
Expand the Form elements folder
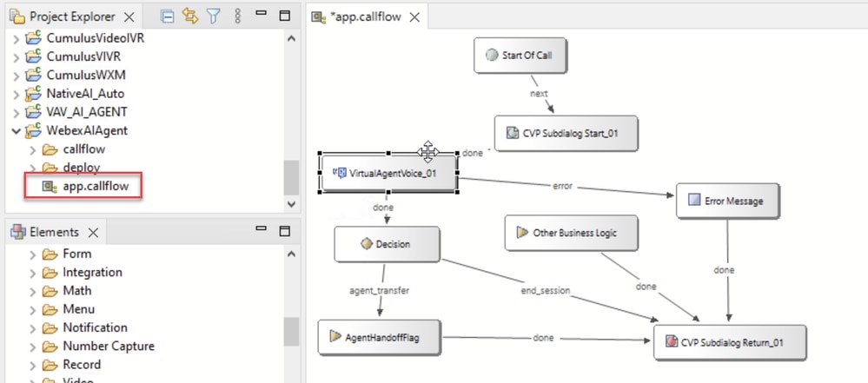point(33,254)
